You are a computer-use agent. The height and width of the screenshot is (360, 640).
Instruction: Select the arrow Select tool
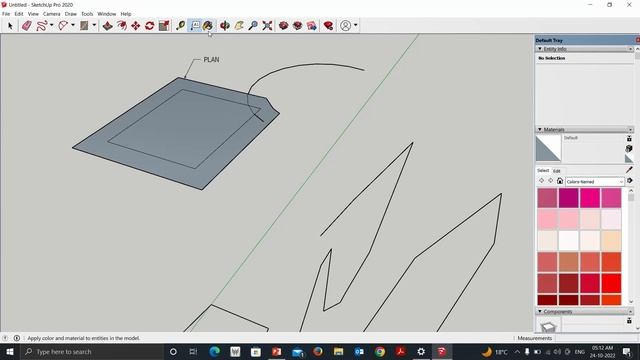point(10,26)
